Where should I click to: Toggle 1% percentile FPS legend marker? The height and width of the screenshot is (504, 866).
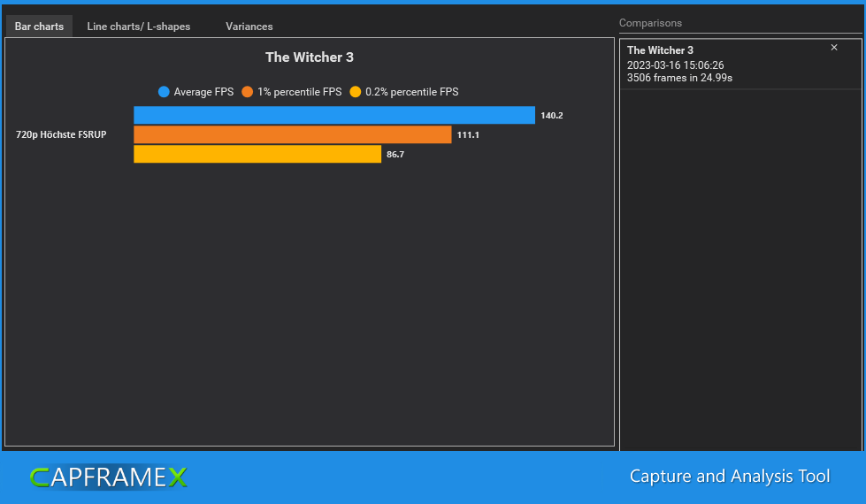coord(247,92)
